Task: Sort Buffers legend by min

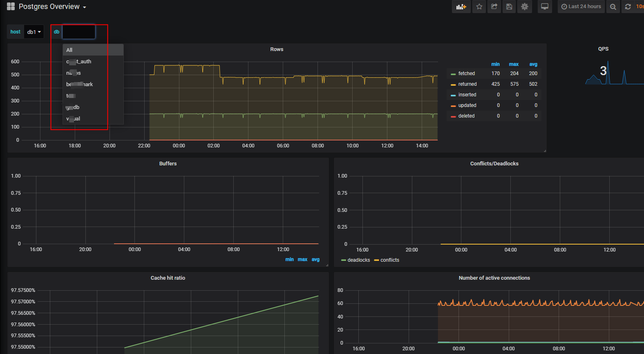Action: pyautogui.click(x=289, y=259)
